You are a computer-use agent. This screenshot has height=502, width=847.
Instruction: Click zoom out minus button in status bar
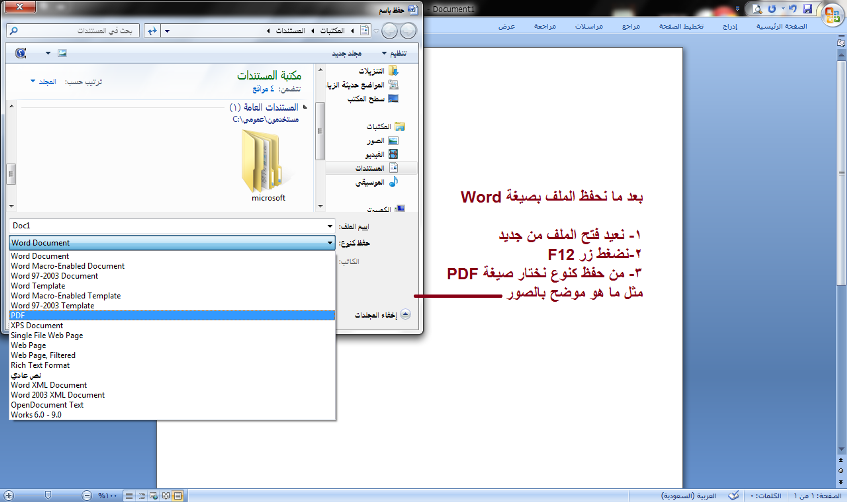click(x=87, y=496)
